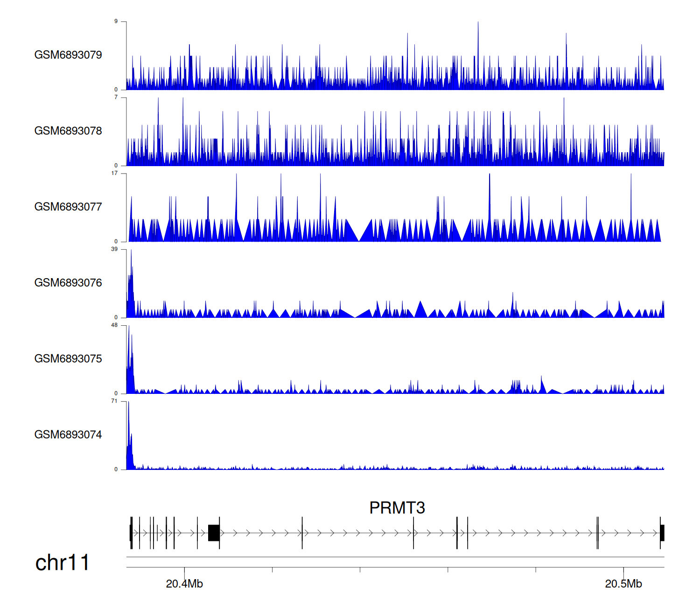Screen dimensions: 700x616
Task: Click the PRMT3 gene name
Action: [397, 508]
